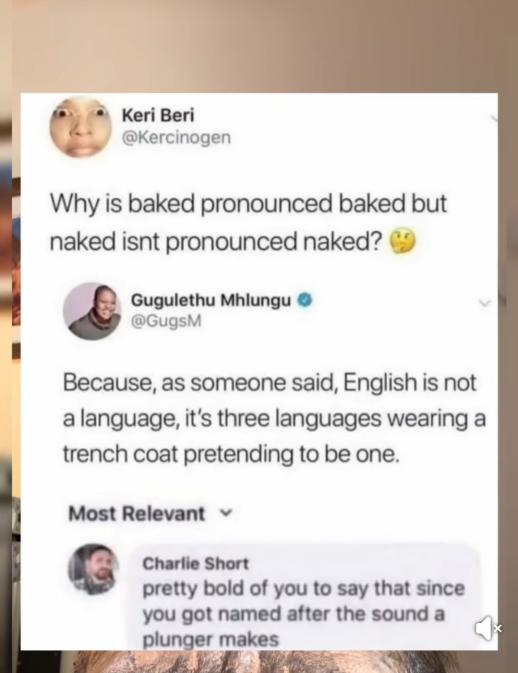Open tweet options chevron on Gugulethu's tweet

[x=485, y=303]
